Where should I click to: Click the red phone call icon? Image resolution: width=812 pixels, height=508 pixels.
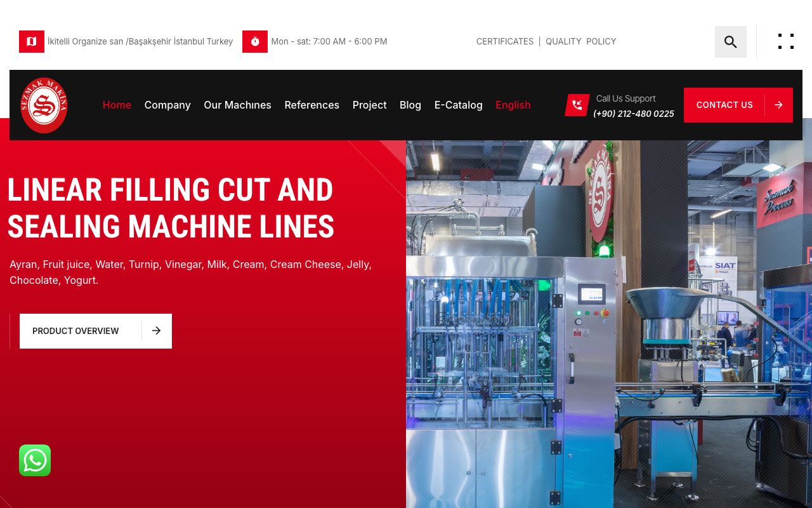coord(577,105)
